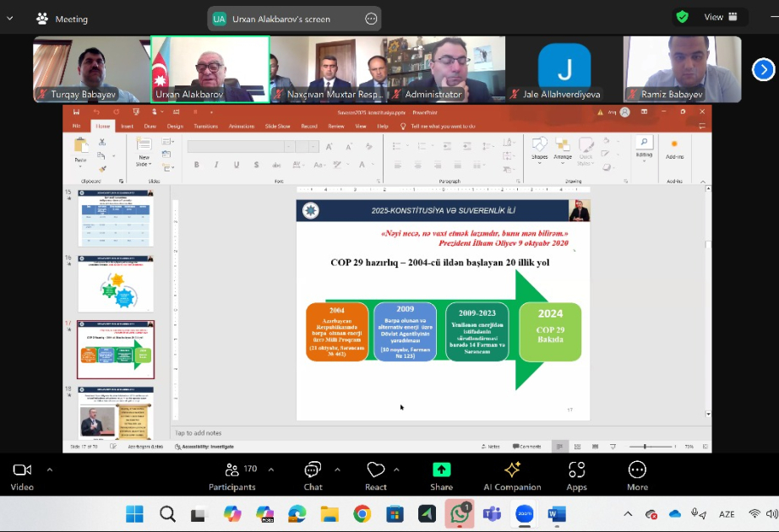Screen dimensions: 779x532
Task: Open the Zoom Chat panel
Action: 313,476
